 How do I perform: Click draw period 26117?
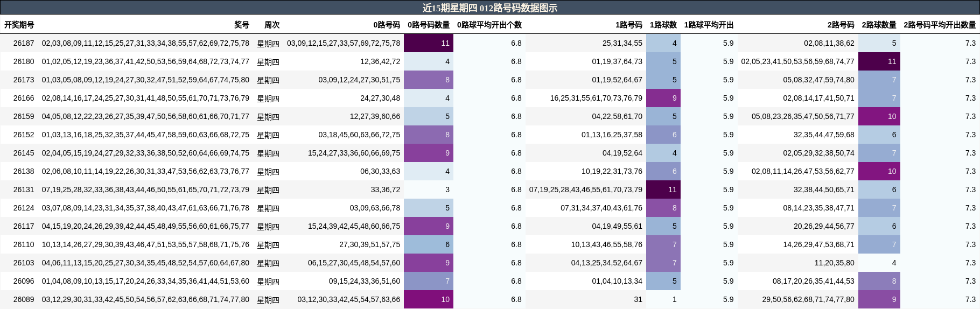coord(24,226)
